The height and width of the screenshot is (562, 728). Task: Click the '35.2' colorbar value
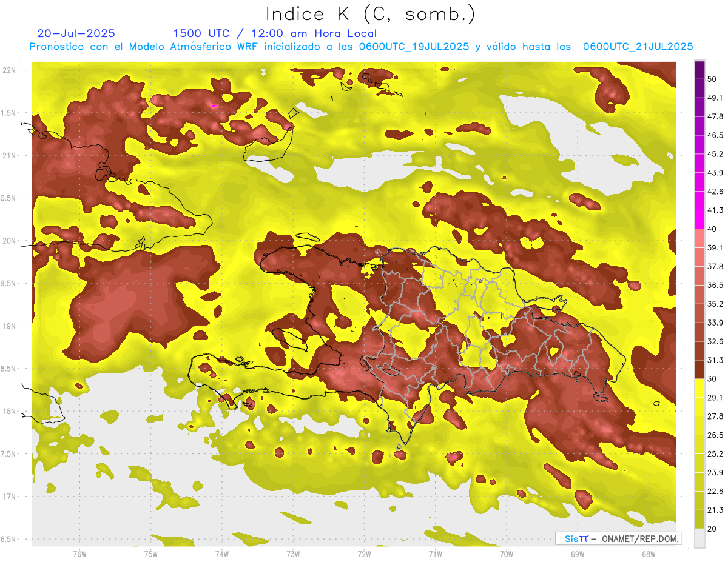coord(715,304)
